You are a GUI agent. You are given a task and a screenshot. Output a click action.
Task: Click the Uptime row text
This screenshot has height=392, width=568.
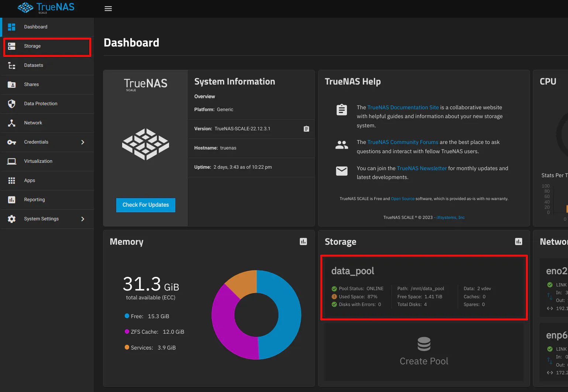coord(233,167)
